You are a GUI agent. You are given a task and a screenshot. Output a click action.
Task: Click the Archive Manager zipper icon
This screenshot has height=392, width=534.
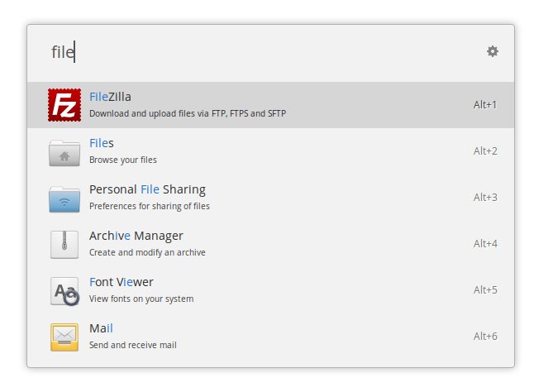[64, 244]
